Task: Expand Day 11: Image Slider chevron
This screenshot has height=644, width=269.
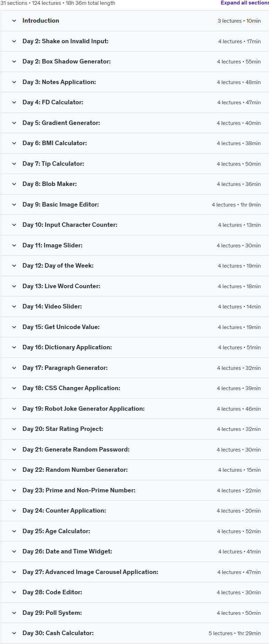Action: 14,245
